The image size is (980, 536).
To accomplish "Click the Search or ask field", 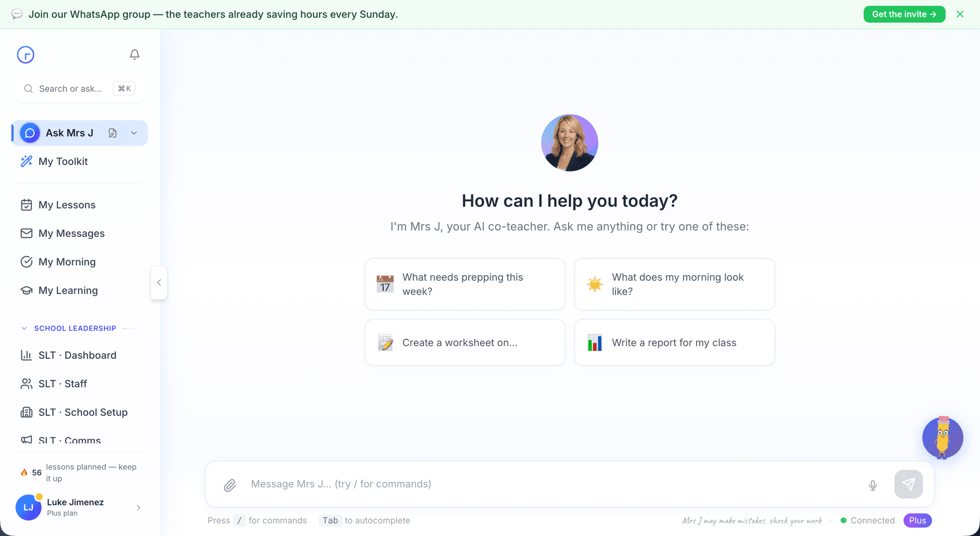I will pyautogui.click(x=80, y=89).
